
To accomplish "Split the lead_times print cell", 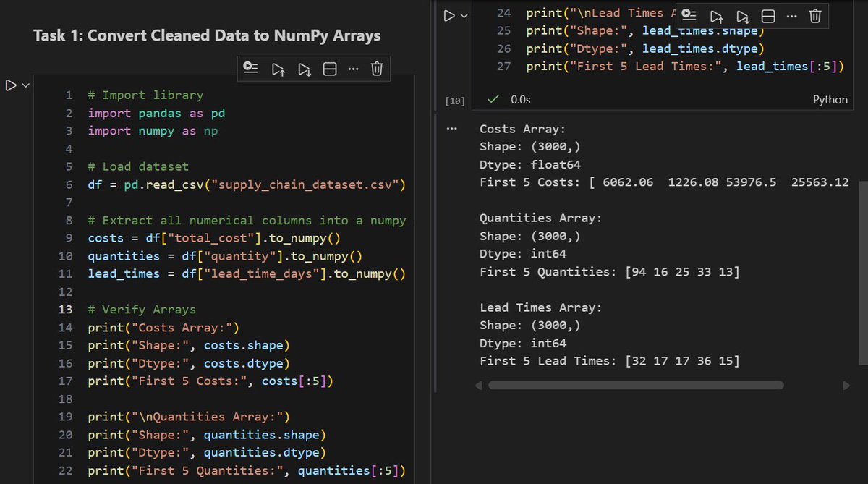I will (x=768, y=15).
